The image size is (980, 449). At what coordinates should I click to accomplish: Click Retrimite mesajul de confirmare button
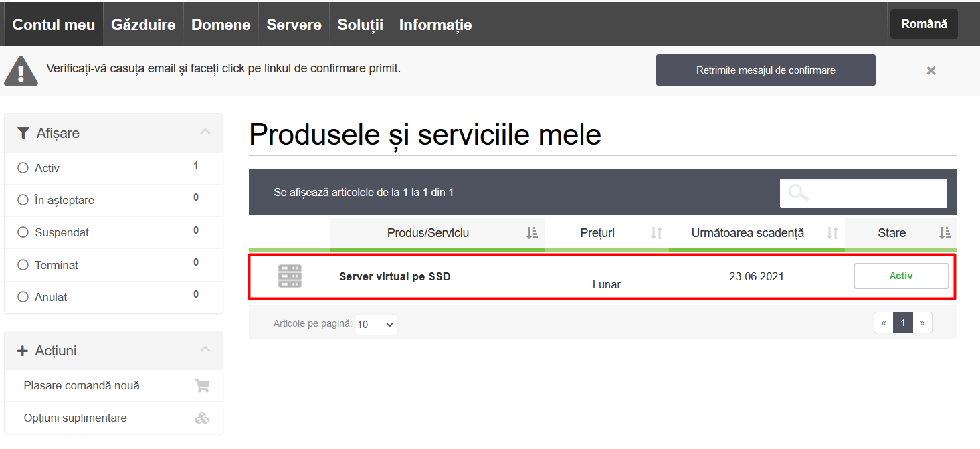click(x=765, y=70)
